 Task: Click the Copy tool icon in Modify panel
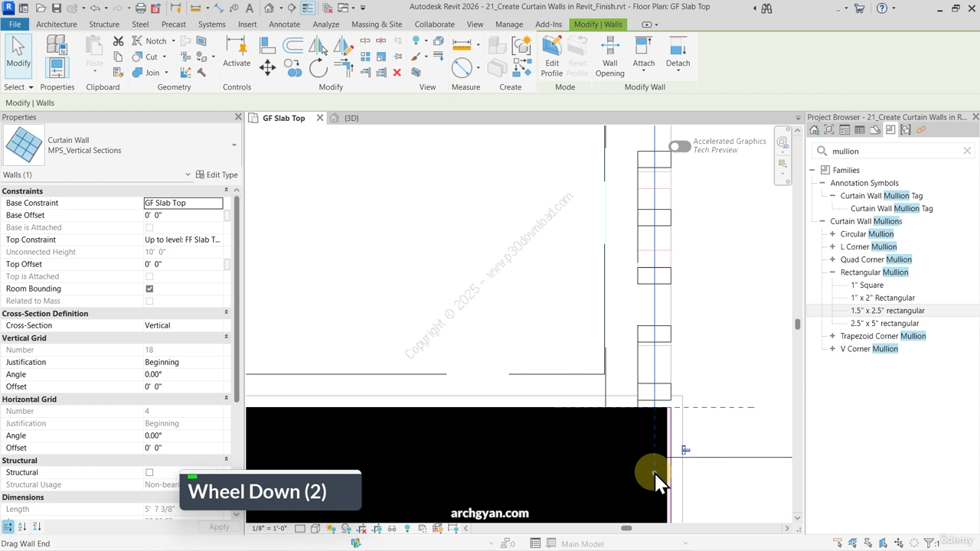click(x=293, y=70)
